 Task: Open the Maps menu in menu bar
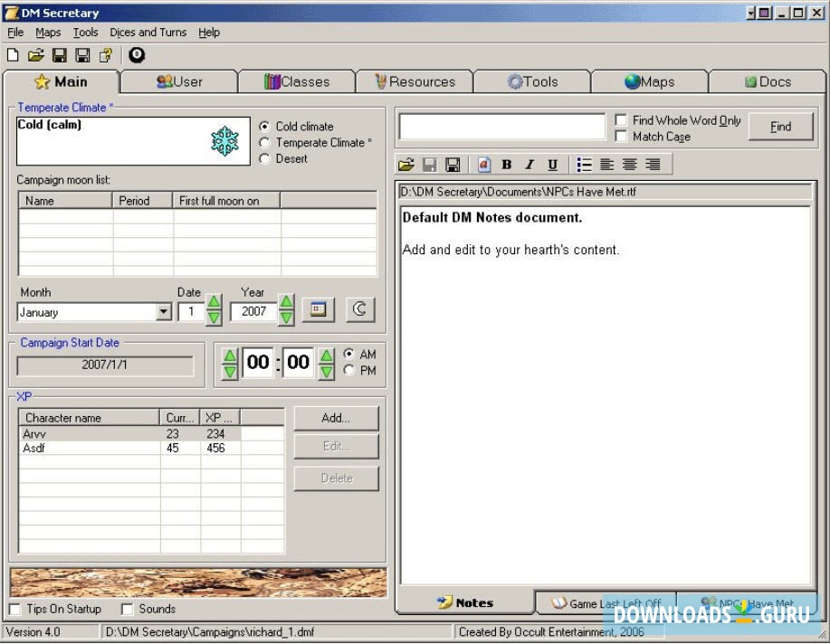[48, 33]
